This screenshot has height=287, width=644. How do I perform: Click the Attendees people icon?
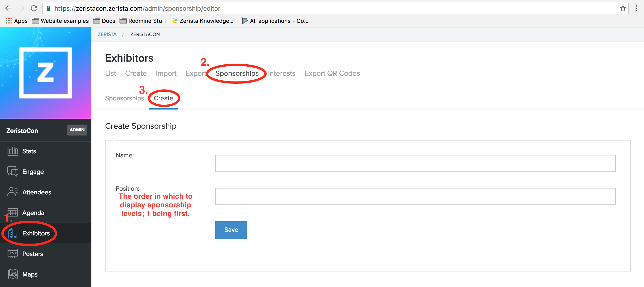pos(13,192)
